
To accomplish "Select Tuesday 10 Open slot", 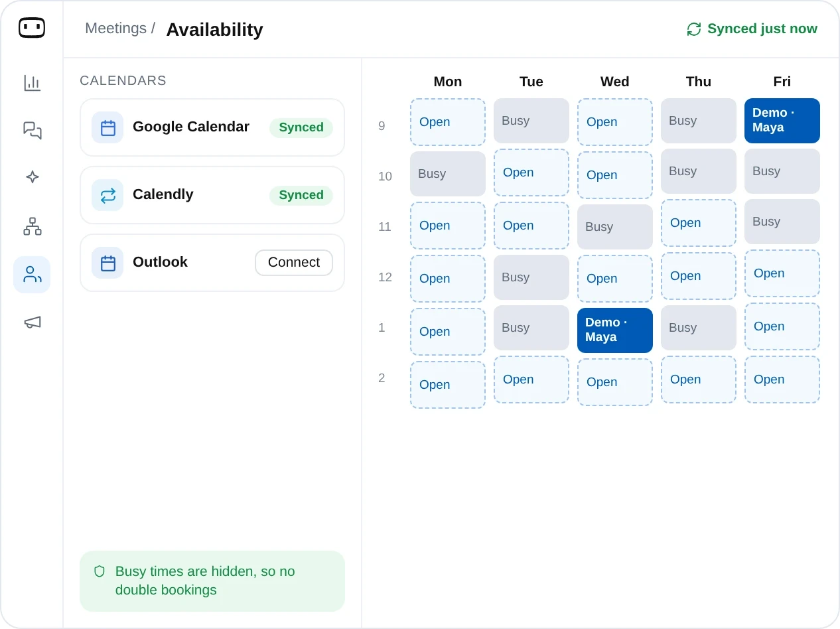I will click(531, 173).
